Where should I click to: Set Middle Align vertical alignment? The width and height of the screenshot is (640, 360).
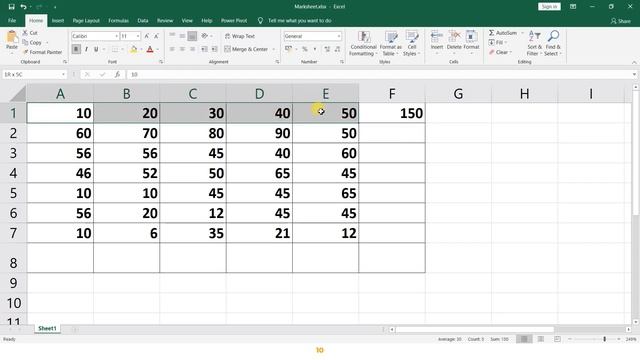[182, 36]
